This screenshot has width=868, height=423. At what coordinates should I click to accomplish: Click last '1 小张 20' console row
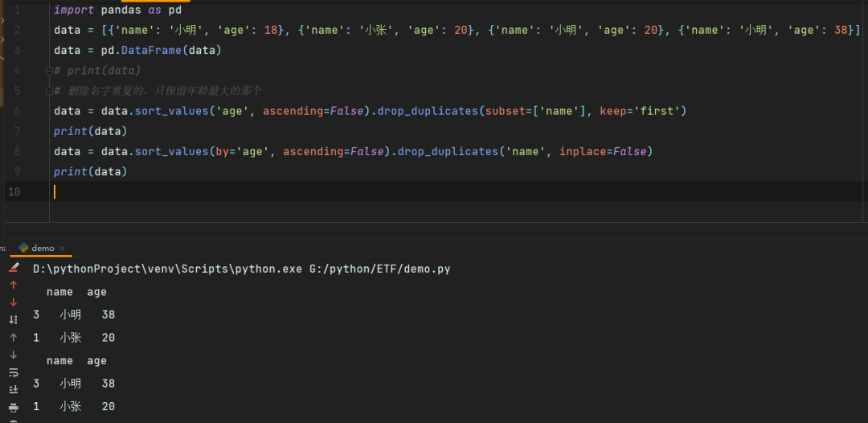(74, 407)
